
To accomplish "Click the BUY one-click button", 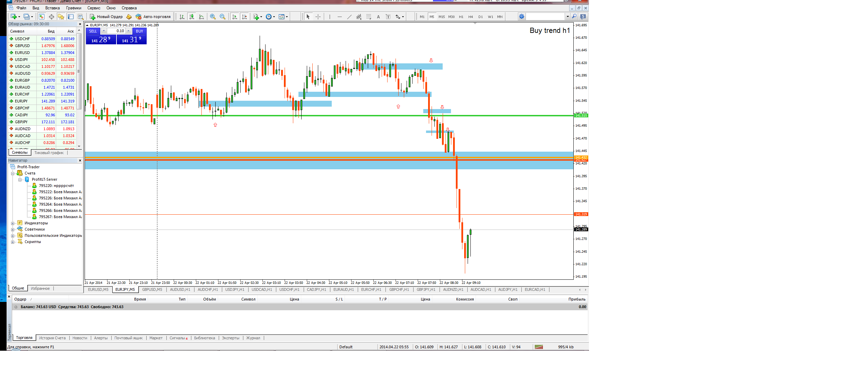I will click(x=139, y=31).
